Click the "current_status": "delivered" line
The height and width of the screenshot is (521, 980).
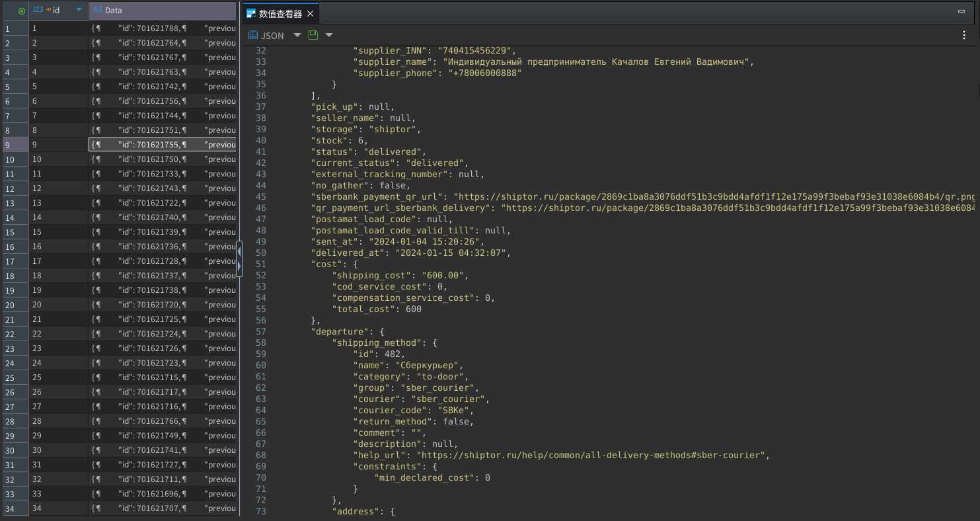click(x=390, y=163)
